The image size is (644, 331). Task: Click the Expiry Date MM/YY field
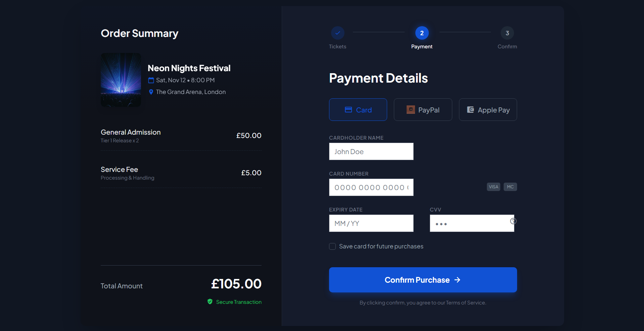[371, 223]
